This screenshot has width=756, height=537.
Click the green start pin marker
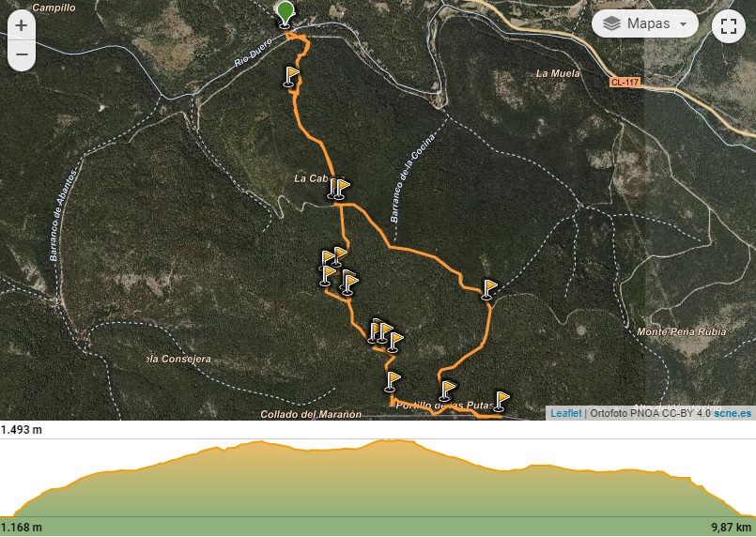coord(285,14)
